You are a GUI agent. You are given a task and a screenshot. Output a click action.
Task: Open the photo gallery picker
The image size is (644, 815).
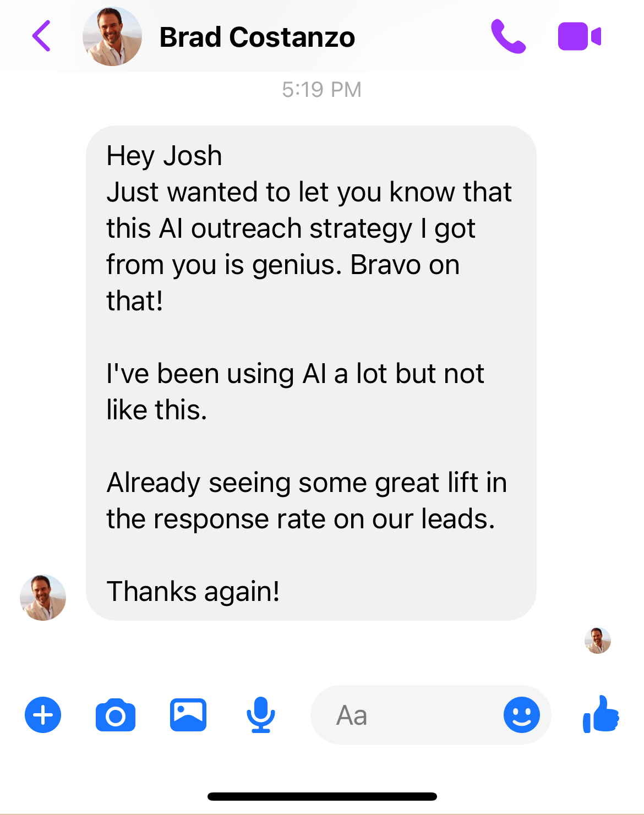pos(188,715)
